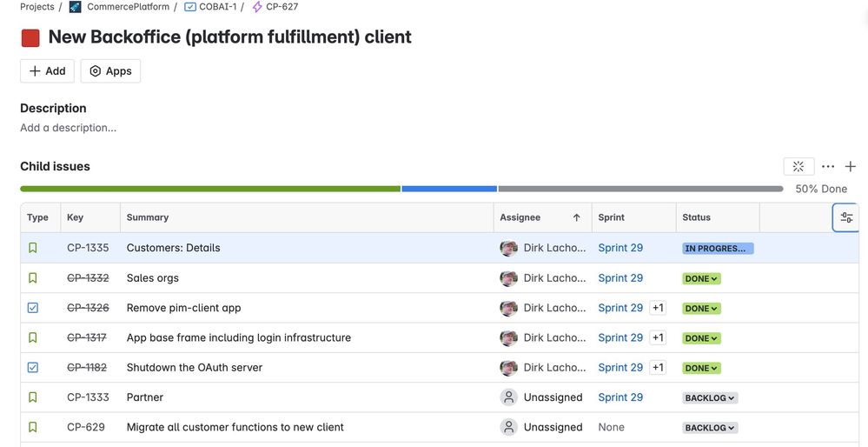Viewport: 868px width, 447px height.
Task: Click the story bookmark icon for CP-629
Action: (x=33, y=427)
